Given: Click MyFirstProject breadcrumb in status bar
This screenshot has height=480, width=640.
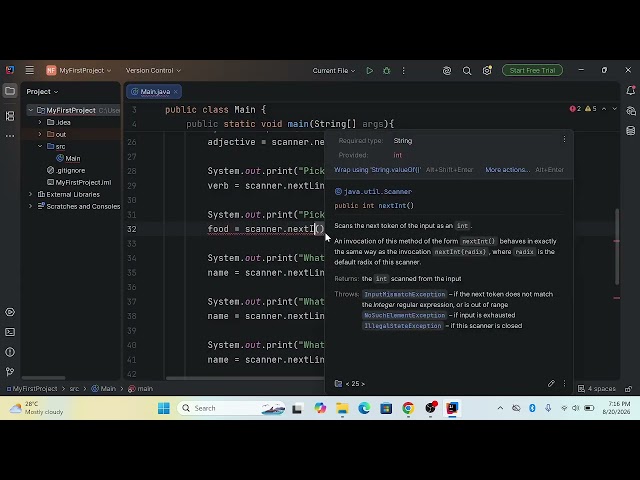Looking at the screenshot, I should click(31, 389).
